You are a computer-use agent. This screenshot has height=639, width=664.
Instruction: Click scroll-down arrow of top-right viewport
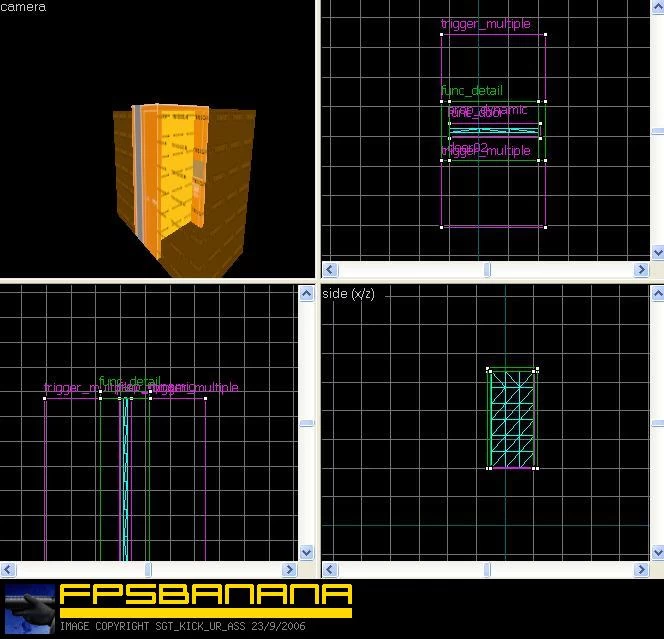[x=658, y=253]
